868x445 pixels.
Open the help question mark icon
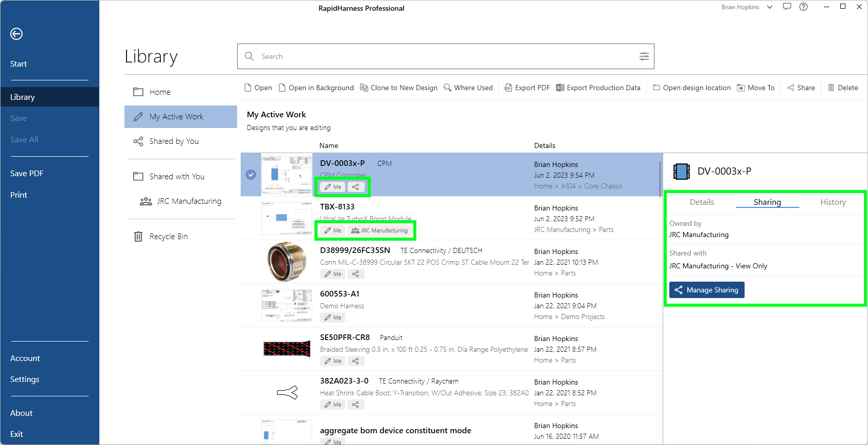(803, 7)
